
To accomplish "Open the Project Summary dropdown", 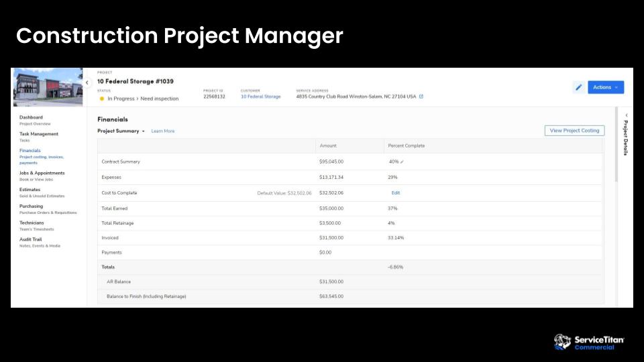I will 121,131.
